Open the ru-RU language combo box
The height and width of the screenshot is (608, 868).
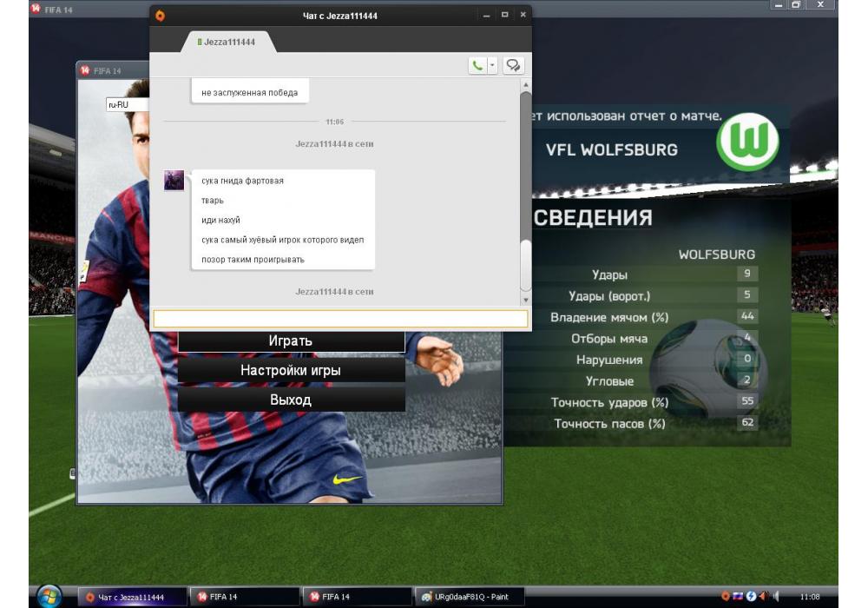pos(127,104)
